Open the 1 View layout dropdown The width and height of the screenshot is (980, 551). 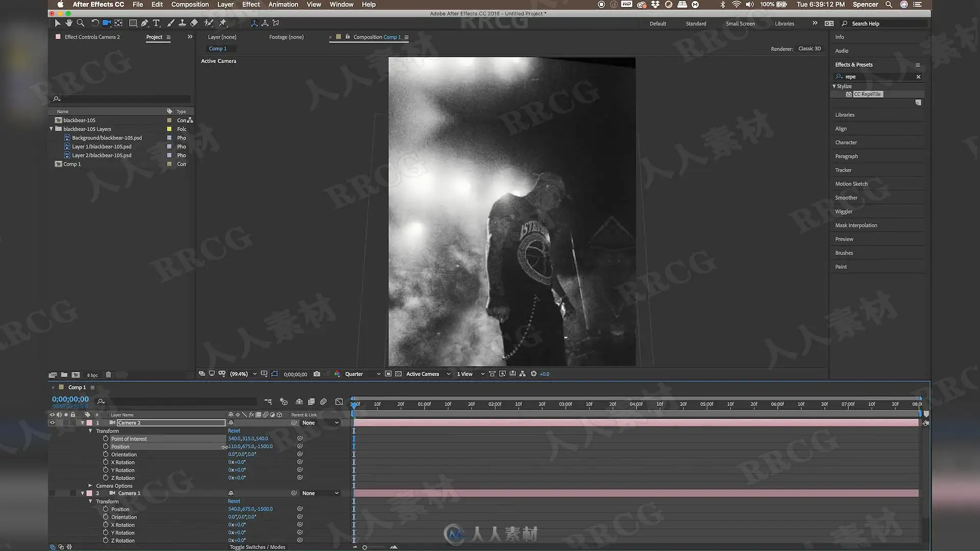pyautogui.click(x=470, y=374)
